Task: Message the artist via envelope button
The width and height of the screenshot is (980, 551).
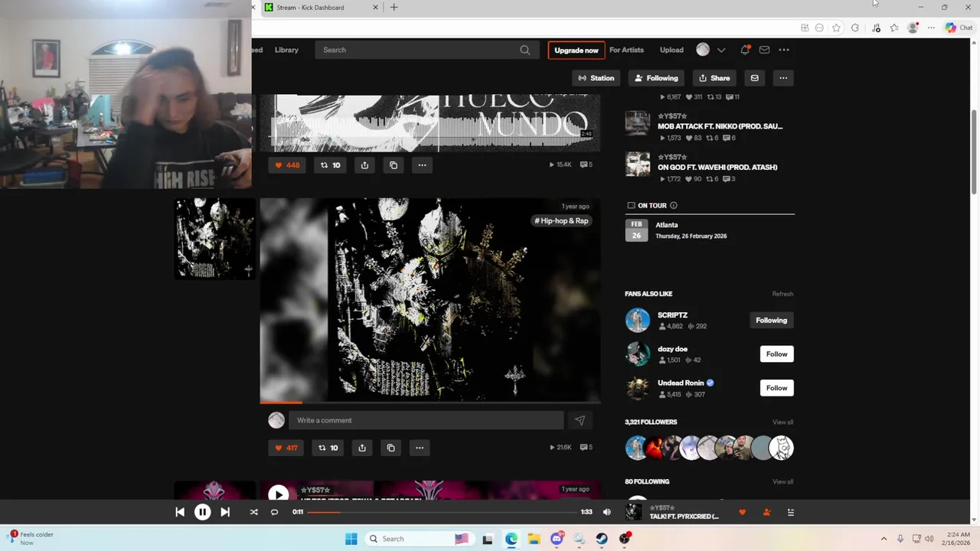Action: [x=754, y=78]
